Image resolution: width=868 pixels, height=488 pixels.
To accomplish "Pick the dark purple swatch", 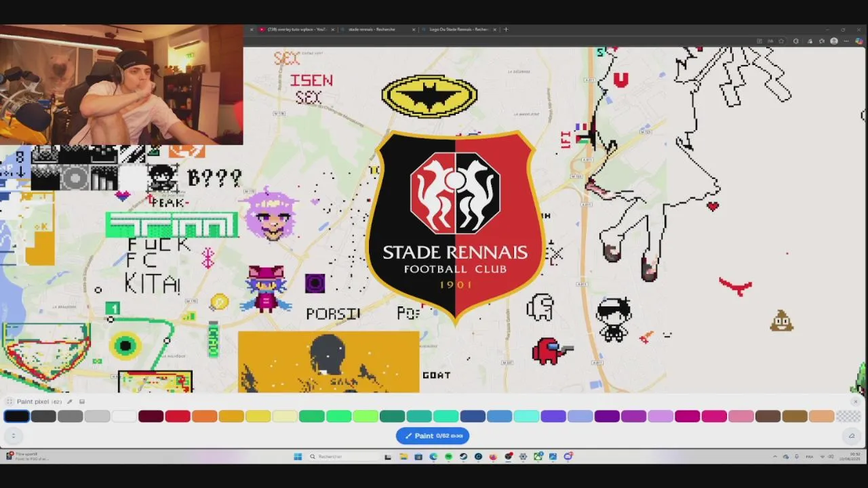I will (x=607, y=416).
